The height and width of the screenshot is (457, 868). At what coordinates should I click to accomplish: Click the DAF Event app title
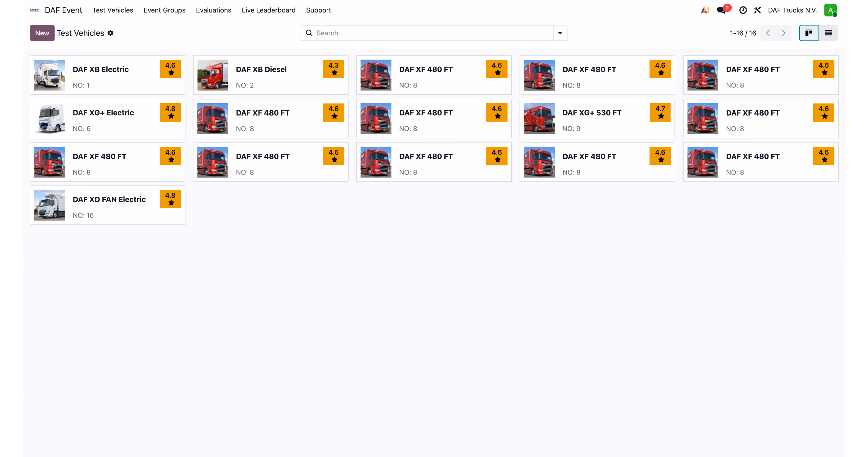coord(63,10)
